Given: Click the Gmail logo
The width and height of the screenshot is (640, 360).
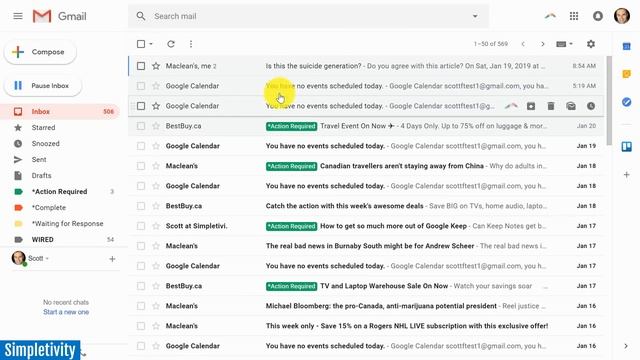Looking at the screenshot, I should click(60, 16).
